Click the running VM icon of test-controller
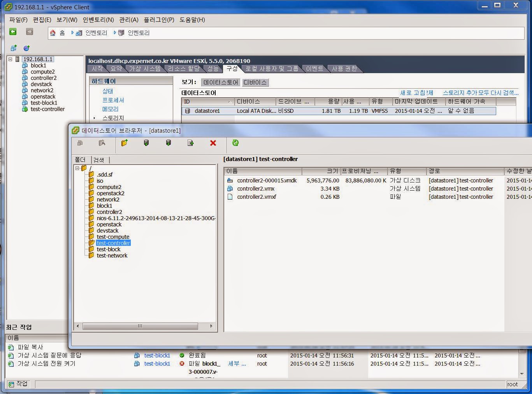Image resolution: width=532 pixels, height=394 pixels. click(25, 109)
